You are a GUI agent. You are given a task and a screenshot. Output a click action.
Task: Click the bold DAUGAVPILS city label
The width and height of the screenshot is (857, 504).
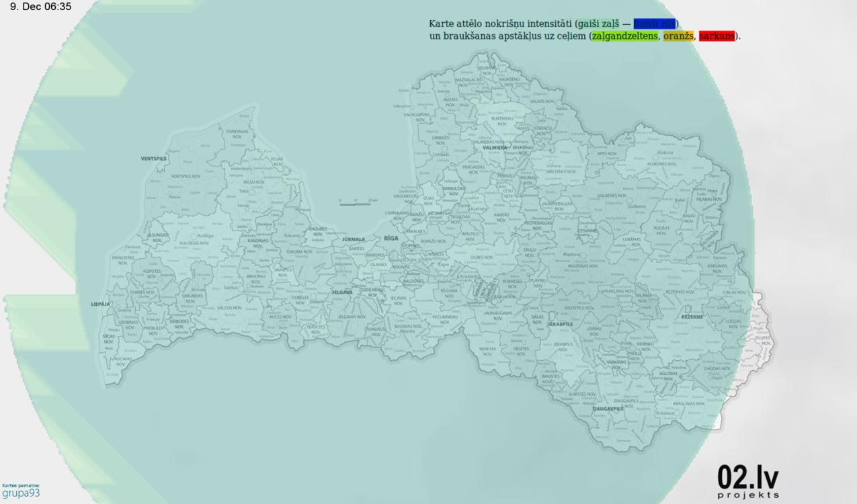click(x=609, y=409)
